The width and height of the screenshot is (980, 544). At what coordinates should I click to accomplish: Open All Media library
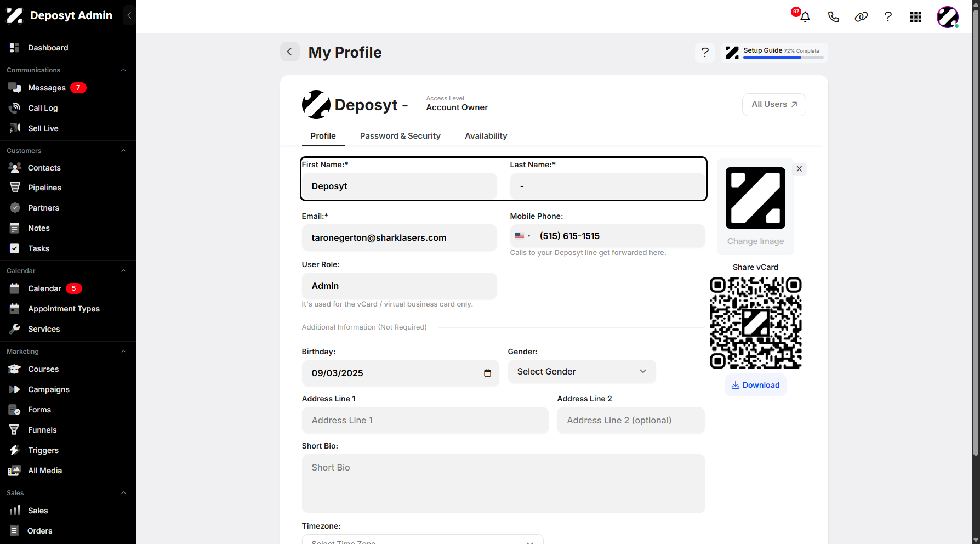tap(45, 471)
